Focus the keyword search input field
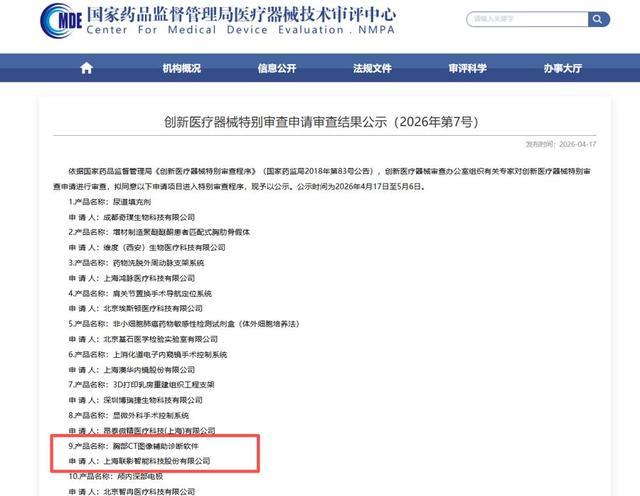Image resolution: width=640 pixels, height=496 pixels. 527,19
